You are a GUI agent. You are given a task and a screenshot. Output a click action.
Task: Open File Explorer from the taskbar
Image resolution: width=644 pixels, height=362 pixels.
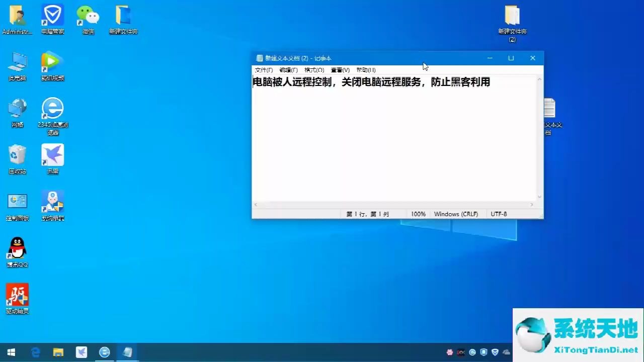58,352
